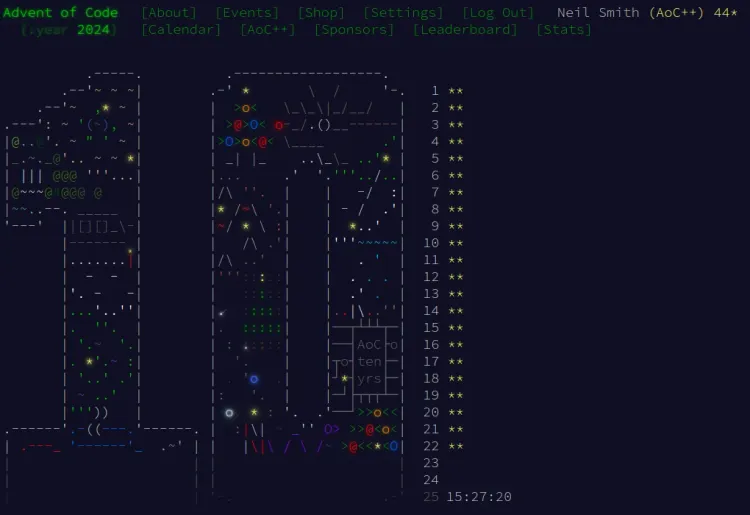Go to the Events page
The width and height of the screenshot is (750, 515).
(247, 12)
